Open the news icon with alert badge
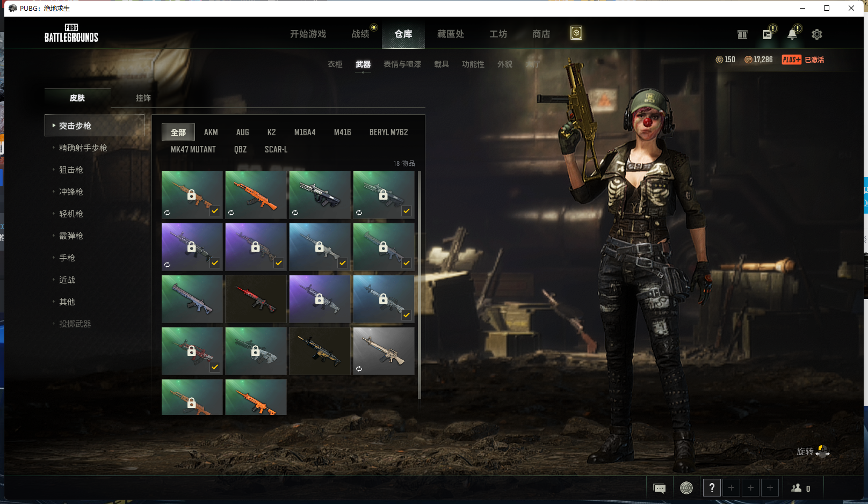This screenshot has height=504, width=868. [768, 33]
